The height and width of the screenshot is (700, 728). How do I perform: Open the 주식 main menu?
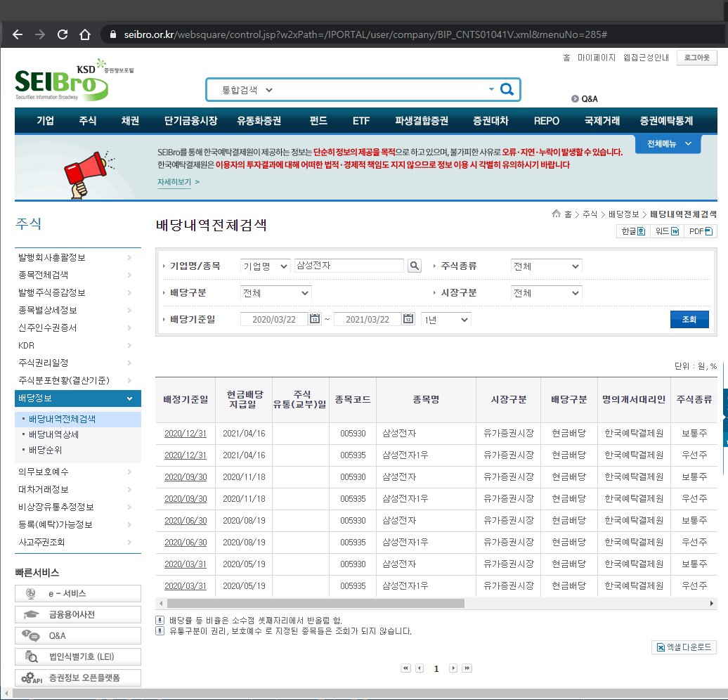pyautogui.click(x=88, y=121)
